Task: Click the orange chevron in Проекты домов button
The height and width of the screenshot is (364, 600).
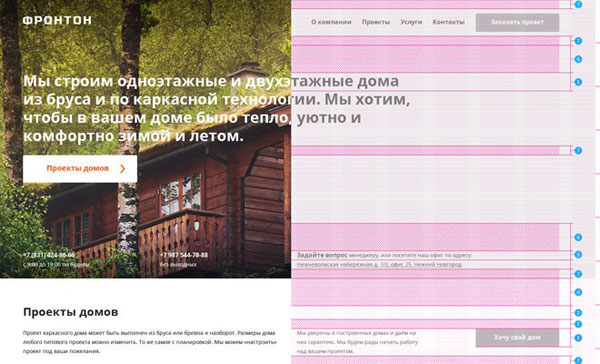Action: tap(122, 169)
